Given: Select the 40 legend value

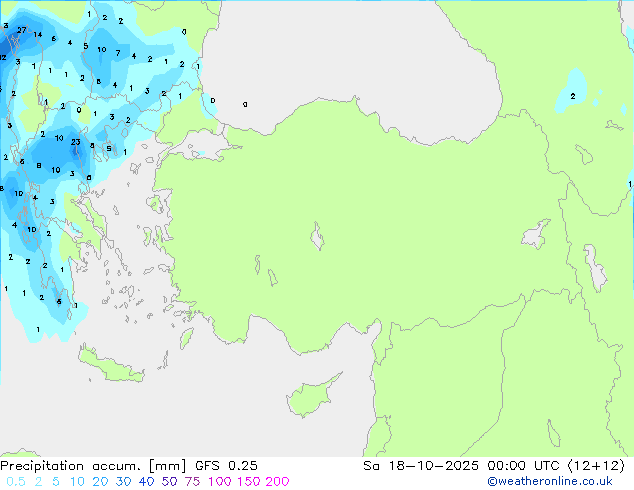Looking at the screenshot, I should pyautogui.click(x=146, y=482).
